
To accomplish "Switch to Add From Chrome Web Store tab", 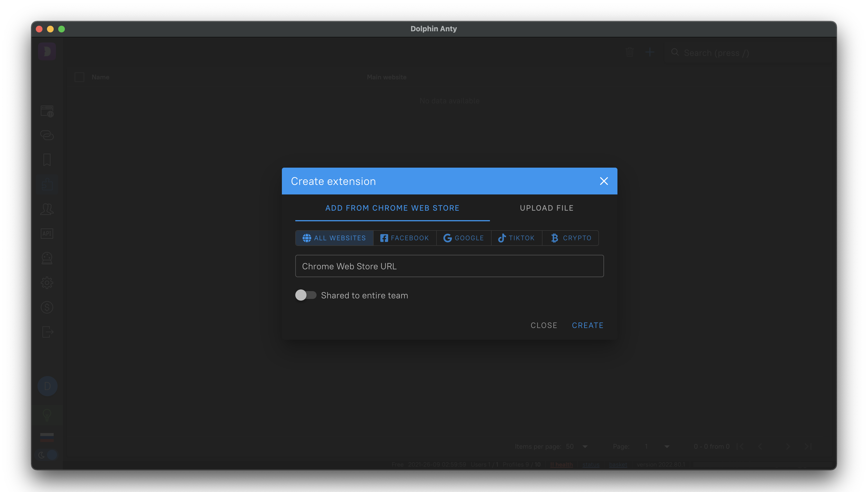I will 392,208.
